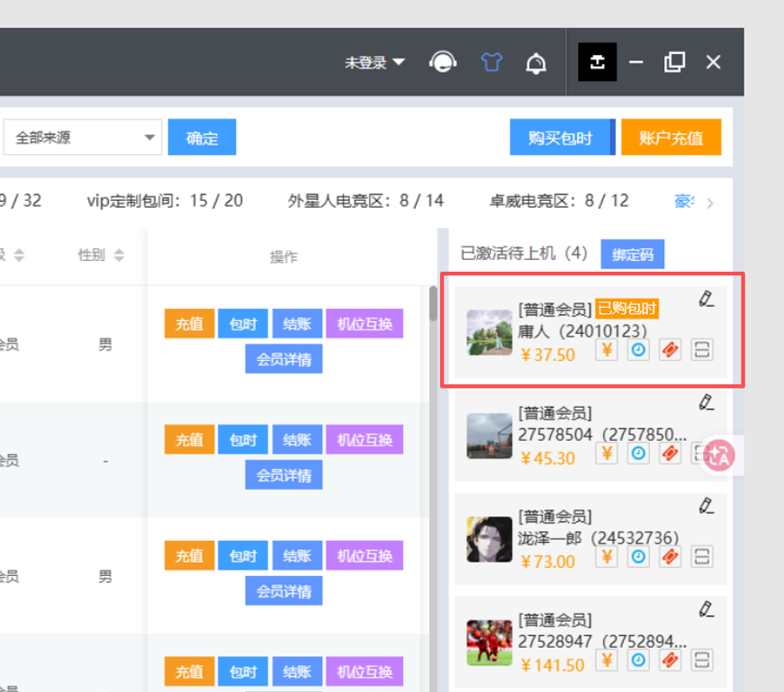
Task: Edit member 27528947 with pencil icon
Action: tap(706, 609)
